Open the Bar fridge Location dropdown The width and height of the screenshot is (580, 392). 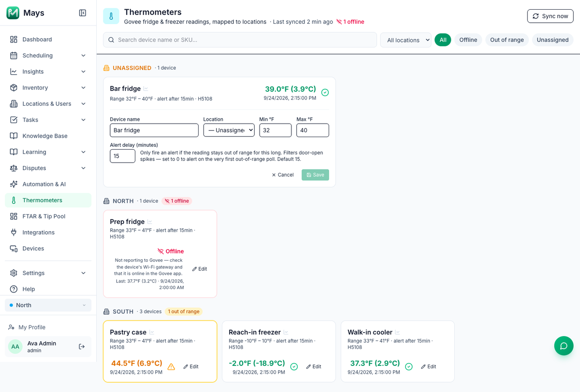pyautogui.click(x=229, y=130)
